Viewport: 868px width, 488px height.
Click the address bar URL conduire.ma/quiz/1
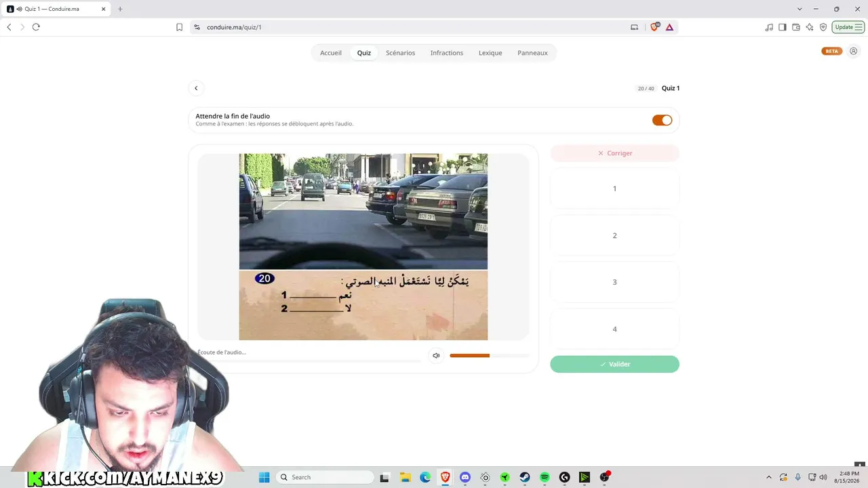point(234,27)
